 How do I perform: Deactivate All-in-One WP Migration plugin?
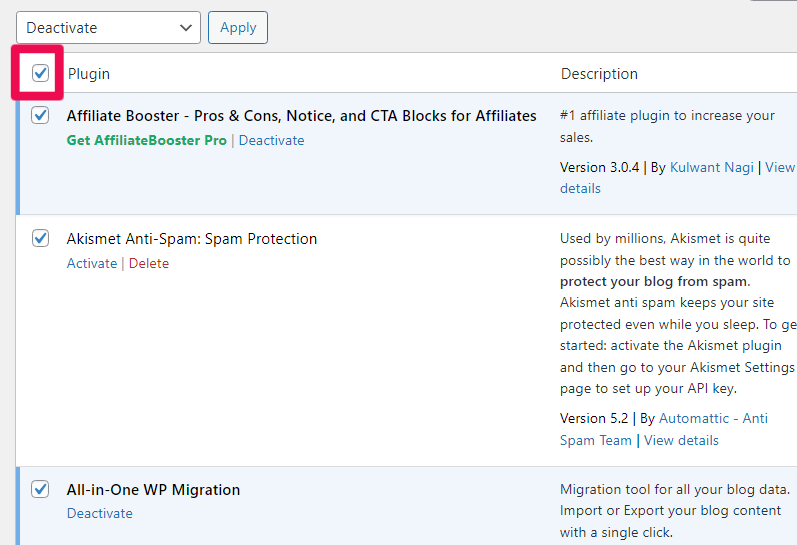click(x=100, y=513)
